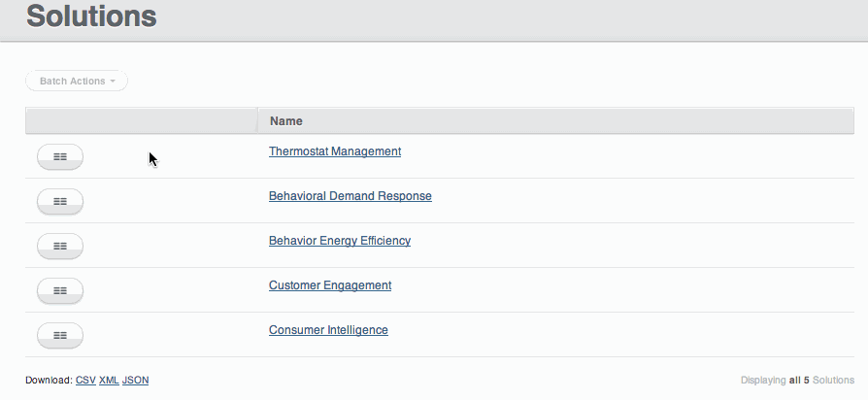868x400 pixels.
Task: Click the 'Displaying all 5 Solutions' text
Action: (797, 381)
